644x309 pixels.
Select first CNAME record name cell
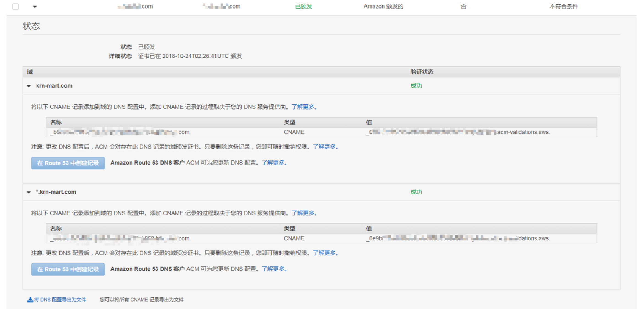click(120, 132)
